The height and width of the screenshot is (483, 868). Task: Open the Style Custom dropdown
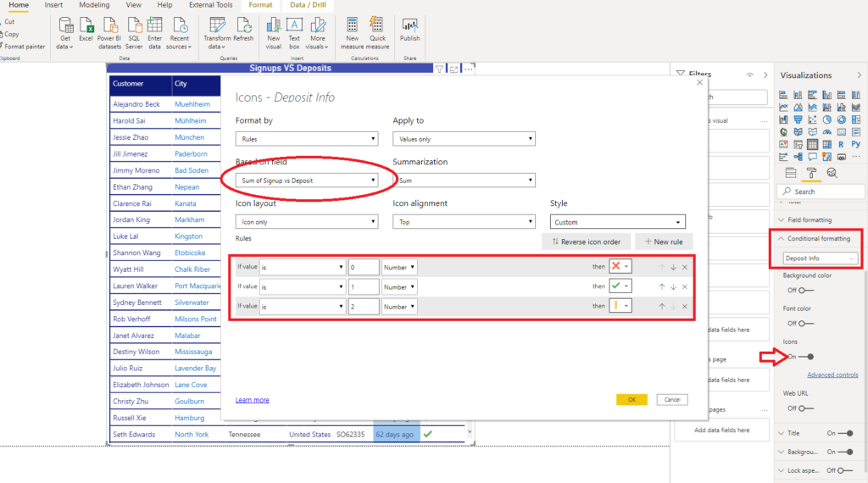coord(618,222)
